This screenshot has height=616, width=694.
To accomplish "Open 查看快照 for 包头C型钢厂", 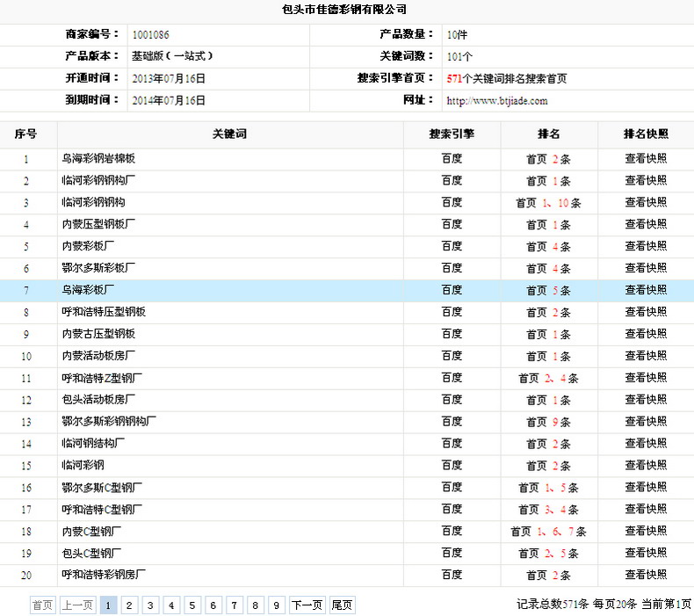I will click(x=646, y=553).
